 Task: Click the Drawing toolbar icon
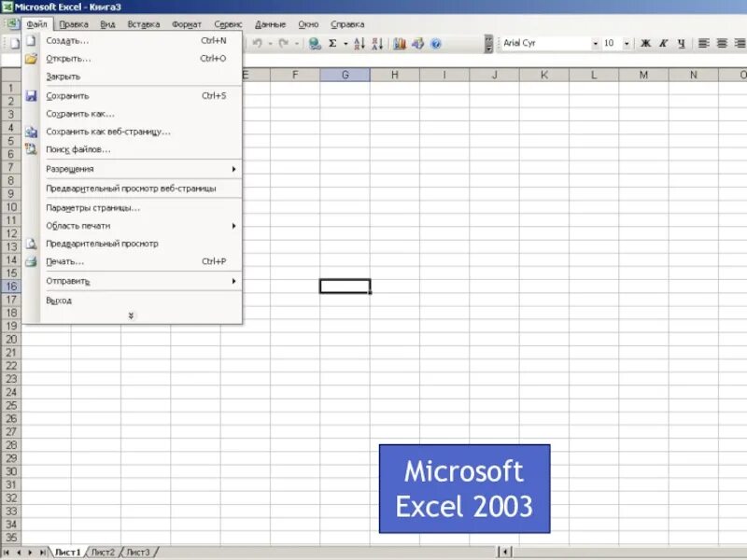[417, 43]
